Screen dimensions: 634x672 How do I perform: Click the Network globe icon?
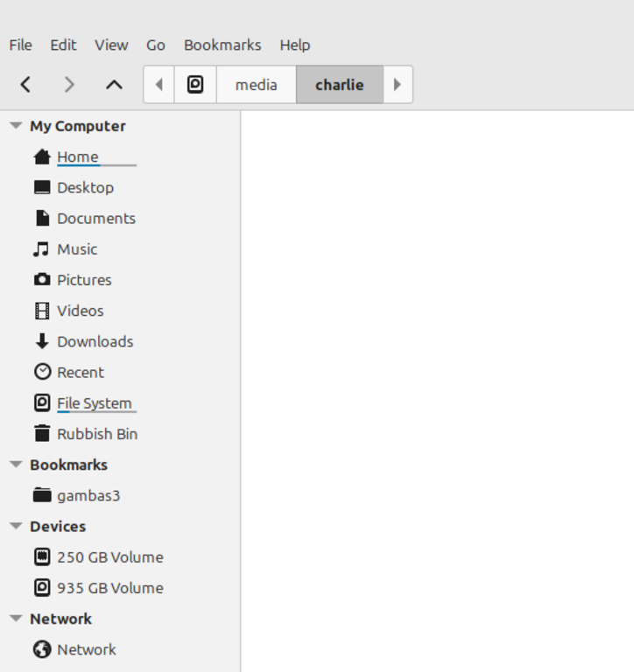tap(42, 649)
